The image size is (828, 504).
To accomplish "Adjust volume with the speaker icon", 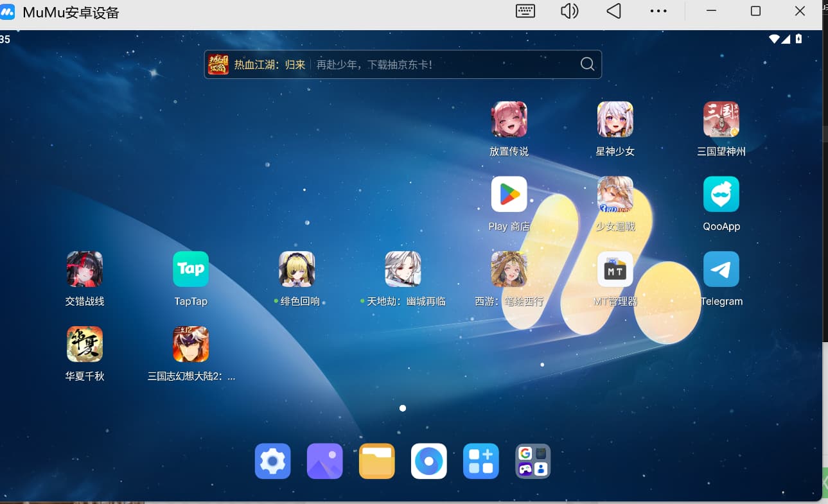I will point(569,12).
